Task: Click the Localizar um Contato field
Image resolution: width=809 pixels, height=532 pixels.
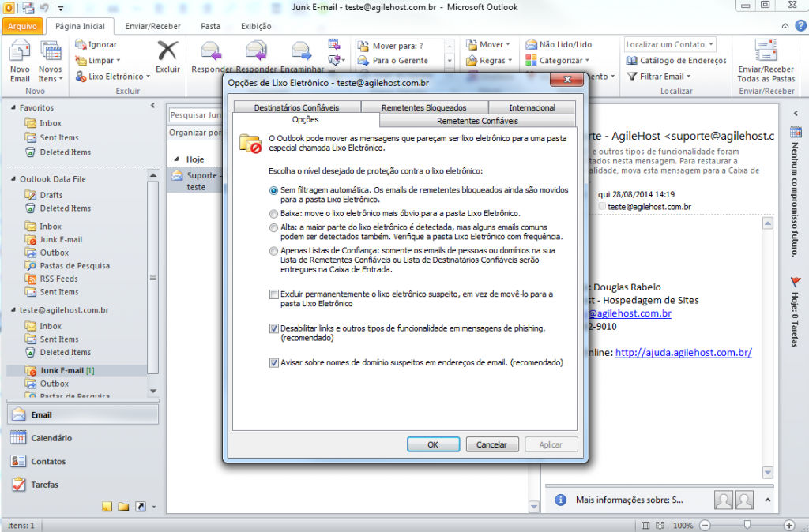Action: [670, 44]
